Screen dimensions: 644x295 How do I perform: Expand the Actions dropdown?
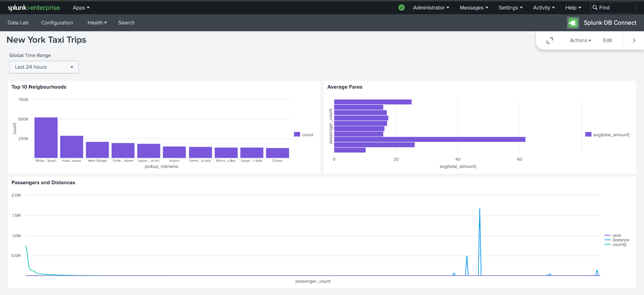pyautogui.click(x=580, y=41)
